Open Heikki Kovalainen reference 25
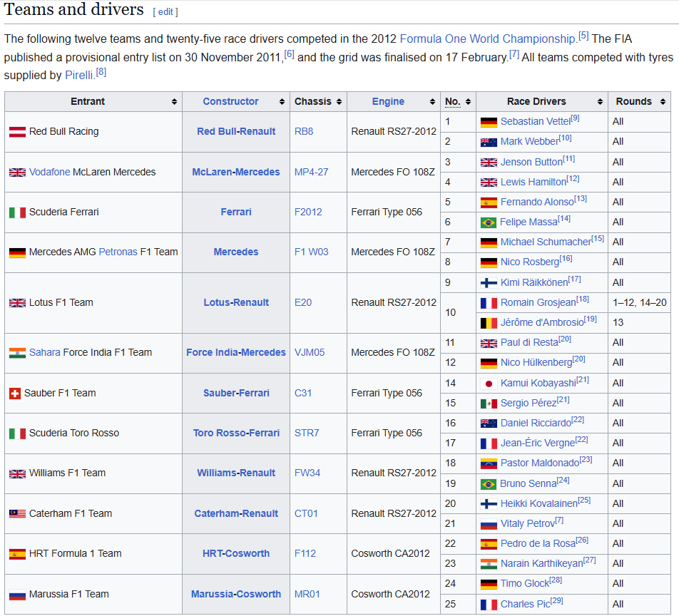The width and height of the screenshot is (679, 616). click(584, 500)
